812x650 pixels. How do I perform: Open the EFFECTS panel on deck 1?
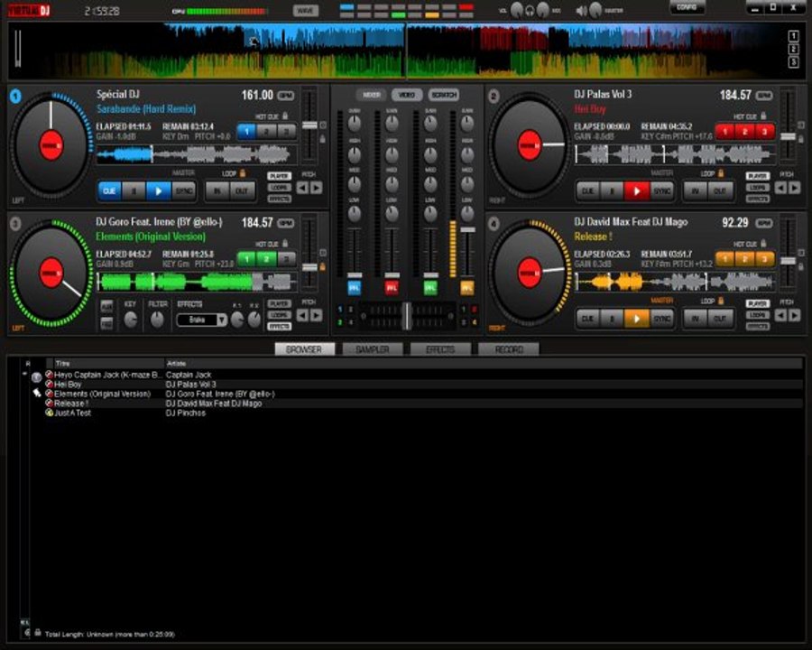pyautogui.click(x=279, y=199)
